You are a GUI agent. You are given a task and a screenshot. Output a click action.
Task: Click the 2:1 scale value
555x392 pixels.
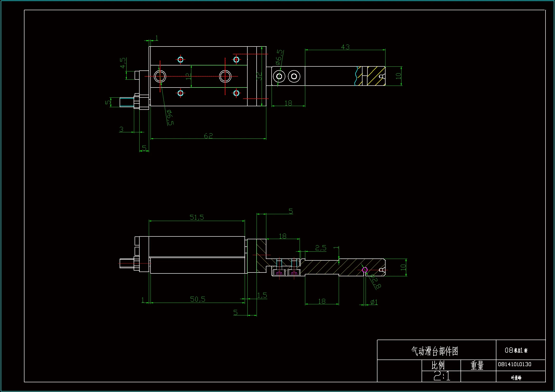click(x=442, y=376)
